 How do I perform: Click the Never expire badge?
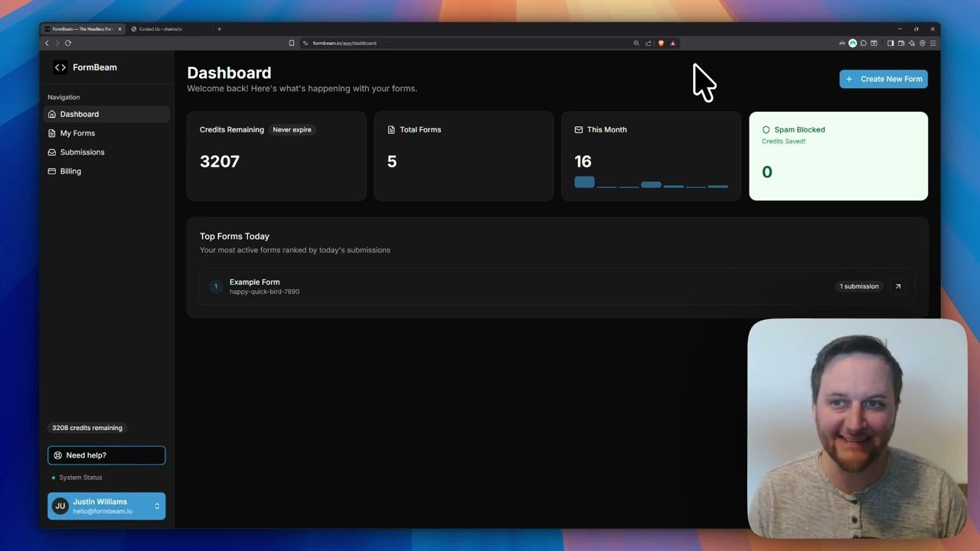pos(292,129)
